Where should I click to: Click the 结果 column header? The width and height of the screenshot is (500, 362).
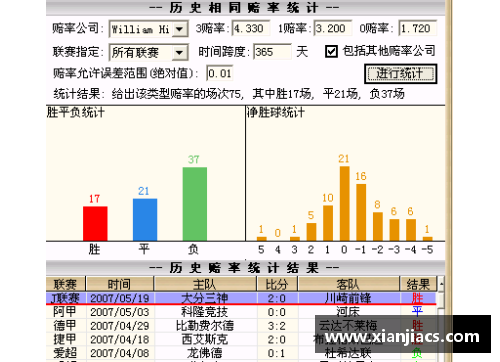[418, 284]
